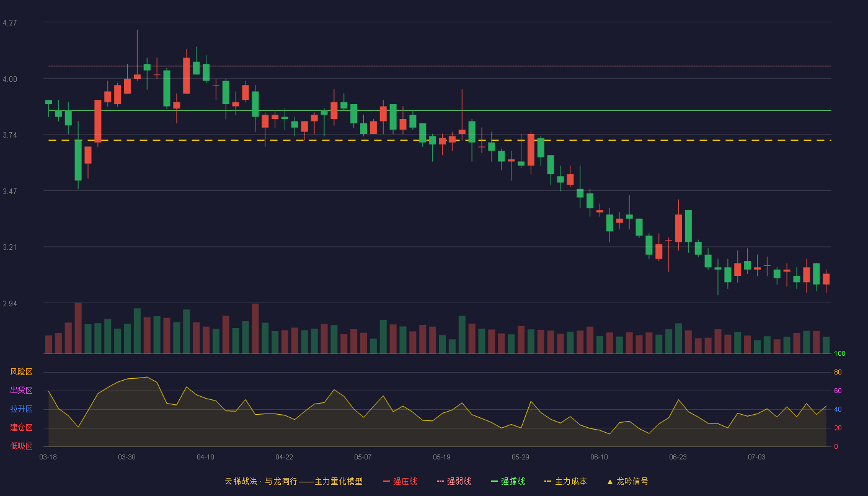The image size is (868, 496).
Task: Click the 06-10 date label
Action: [599, 457]
